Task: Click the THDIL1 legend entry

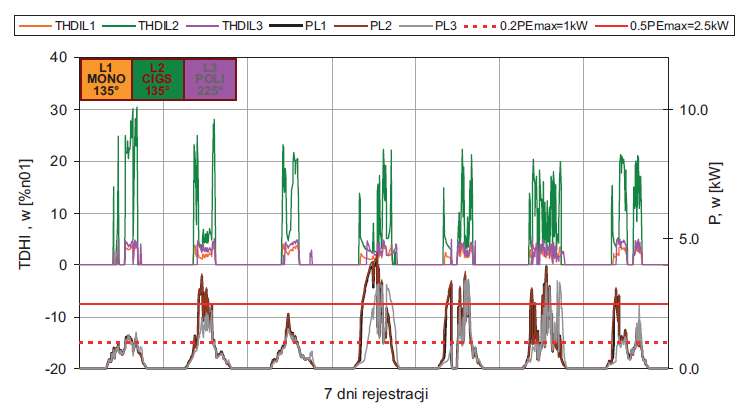Action: (x=57, y=26)
